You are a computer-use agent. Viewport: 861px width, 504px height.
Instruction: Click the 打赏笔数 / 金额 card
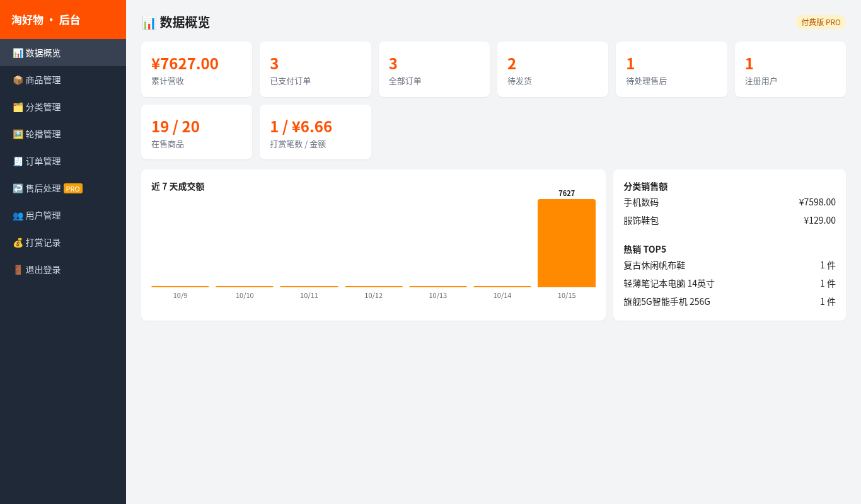click(x=315, y=132)
